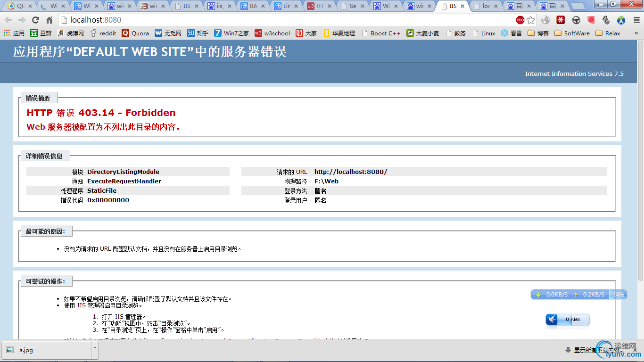Click the 14% download progress indicator
The width and height of the screenshot is (644, 362).
coord(618,294)
